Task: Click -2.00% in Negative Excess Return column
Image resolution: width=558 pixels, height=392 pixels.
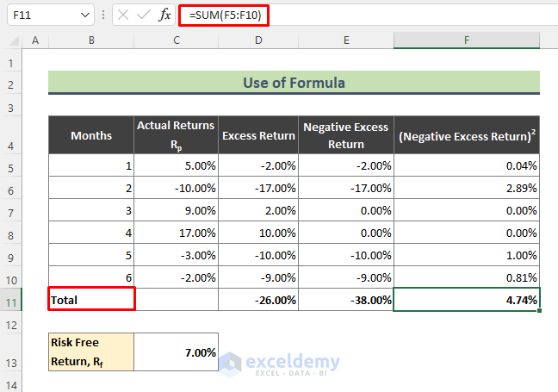Action: click(x=346, y=165)
